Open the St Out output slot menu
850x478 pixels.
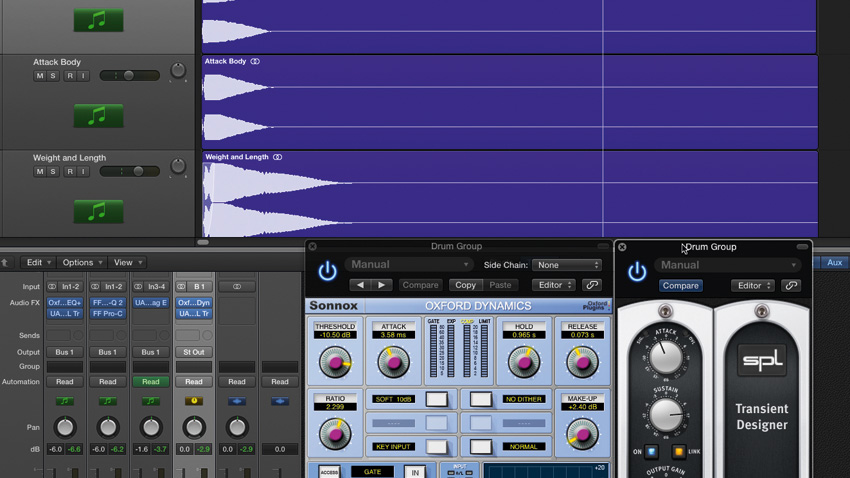click(194, 352)
